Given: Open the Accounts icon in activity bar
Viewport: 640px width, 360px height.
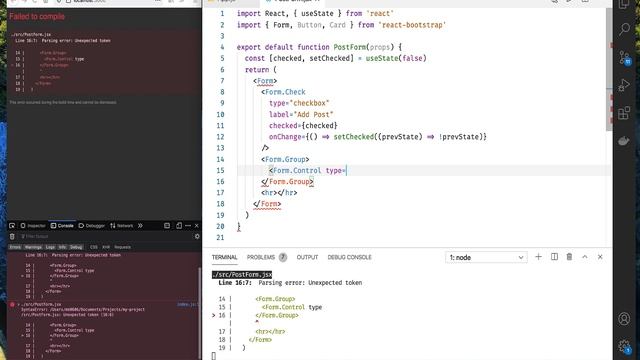Looking at the screenshot, I should click(x=624, y=318).
